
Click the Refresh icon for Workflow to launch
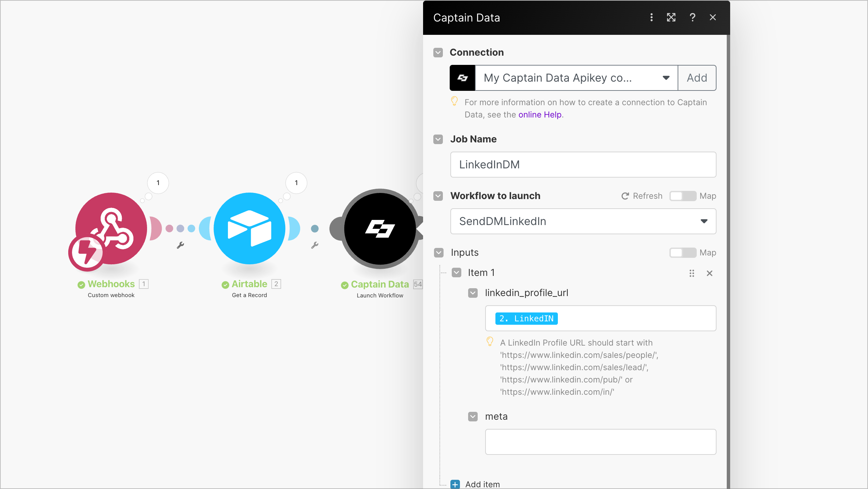click(625, 196)
